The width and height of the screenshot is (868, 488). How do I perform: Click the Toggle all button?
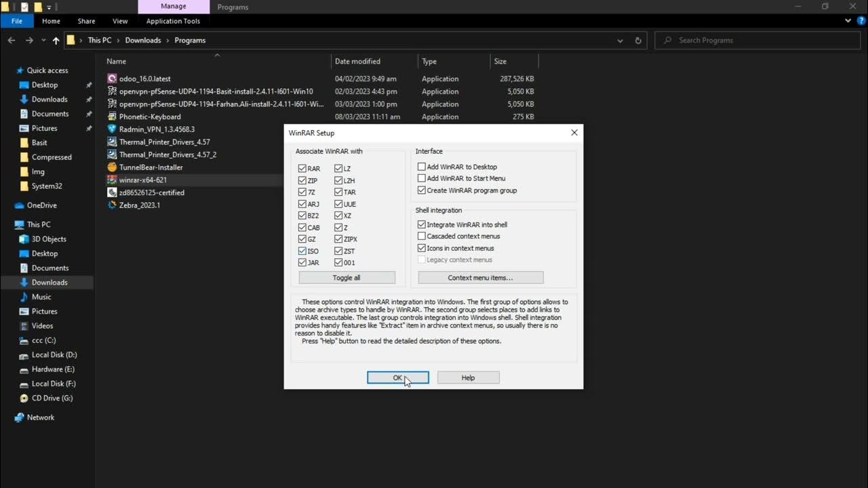(x=347, y=278)
